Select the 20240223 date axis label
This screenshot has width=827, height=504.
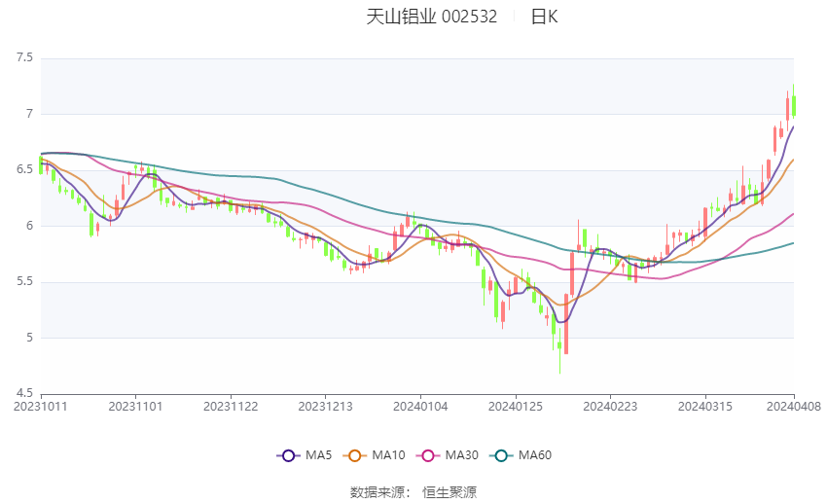coord(610,407)
